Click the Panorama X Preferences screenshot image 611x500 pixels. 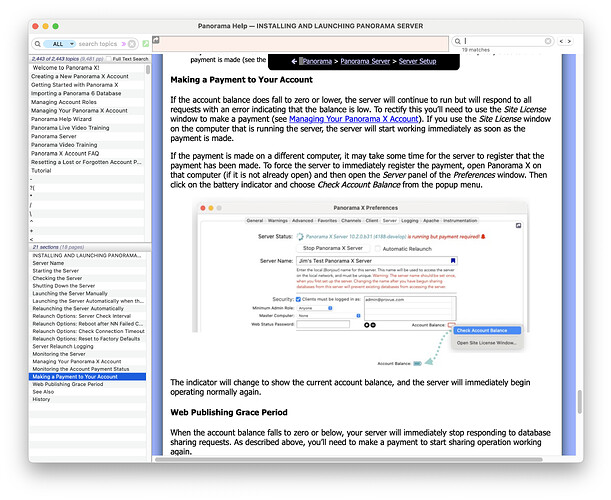360,284
